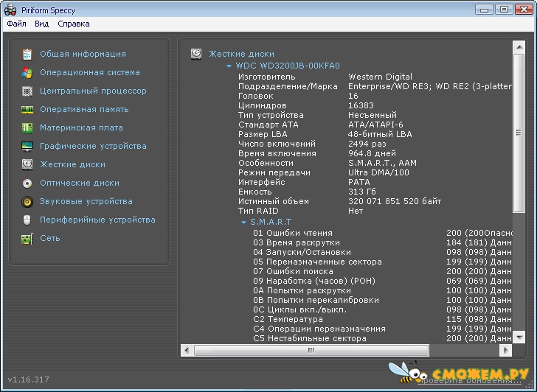Close the Speccy window

524,10
